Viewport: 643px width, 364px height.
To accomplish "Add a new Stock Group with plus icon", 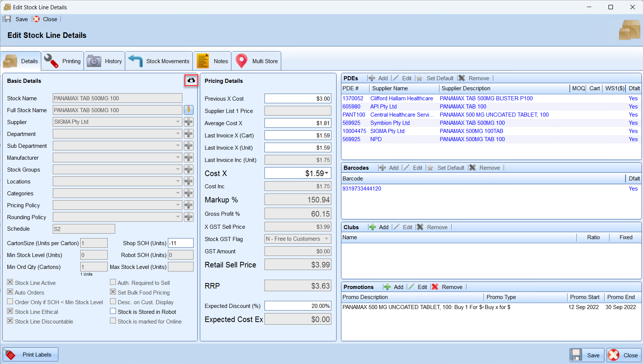I will 189,169.
